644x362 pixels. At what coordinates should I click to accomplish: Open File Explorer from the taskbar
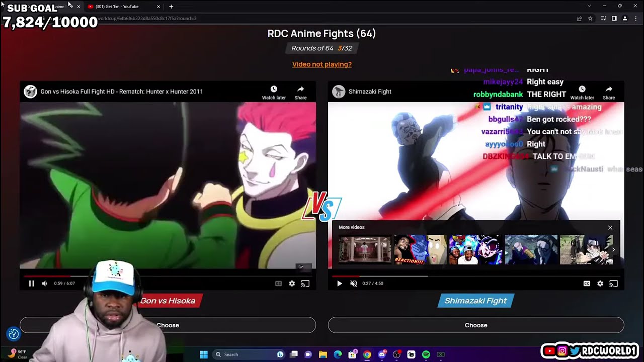[x=323, y=354]
